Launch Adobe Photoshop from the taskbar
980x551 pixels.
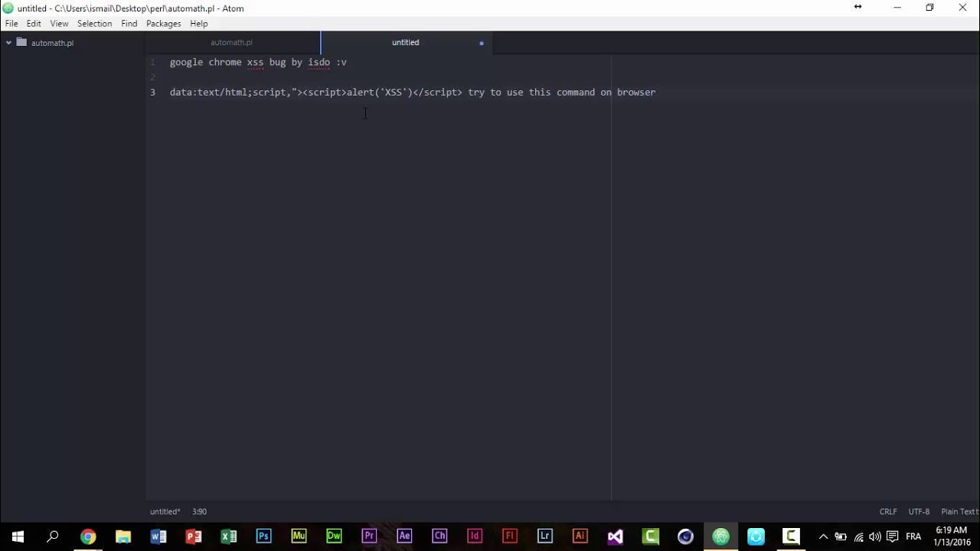click(x=263, y=536)
